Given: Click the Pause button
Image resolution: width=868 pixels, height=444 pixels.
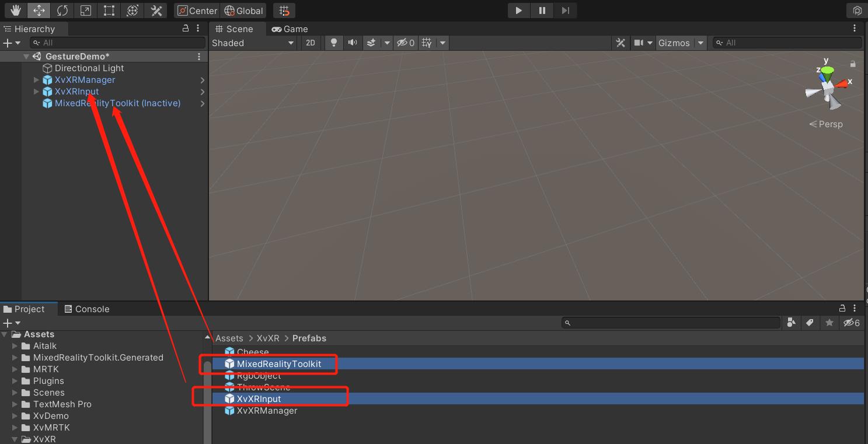Looking at the screenshot, I should pos(542,11).
